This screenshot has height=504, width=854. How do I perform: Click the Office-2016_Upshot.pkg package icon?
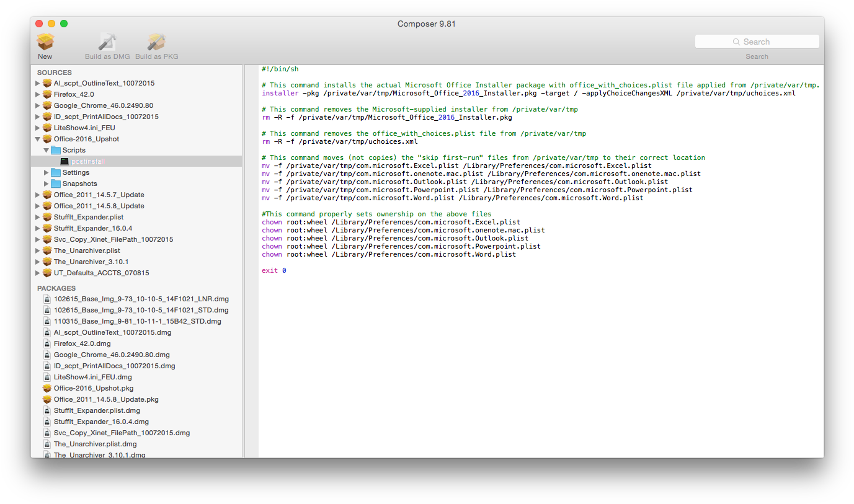tap(47, 387)
